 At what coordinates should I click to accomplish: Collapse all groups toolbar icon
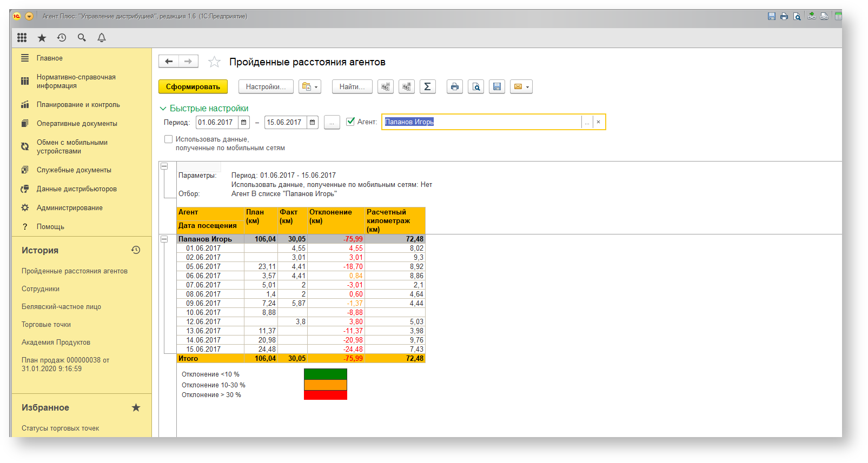click(x=386, y=86)
